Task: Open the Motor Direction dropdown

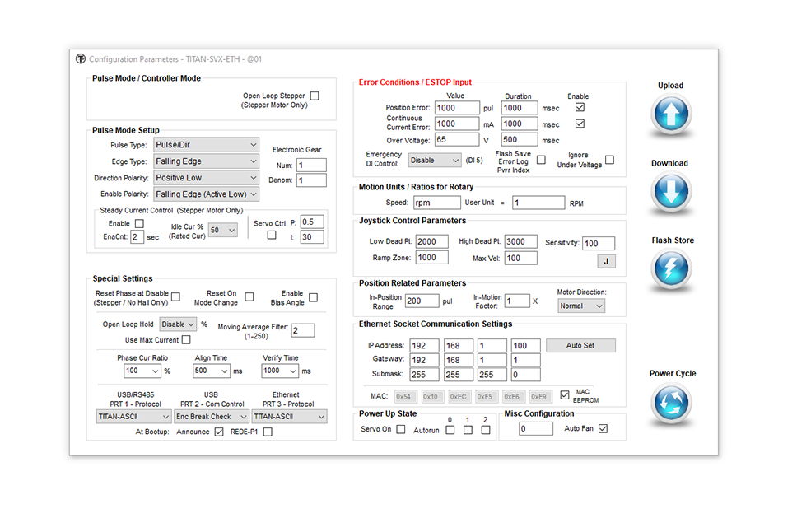Action: [x=580, y=306]
